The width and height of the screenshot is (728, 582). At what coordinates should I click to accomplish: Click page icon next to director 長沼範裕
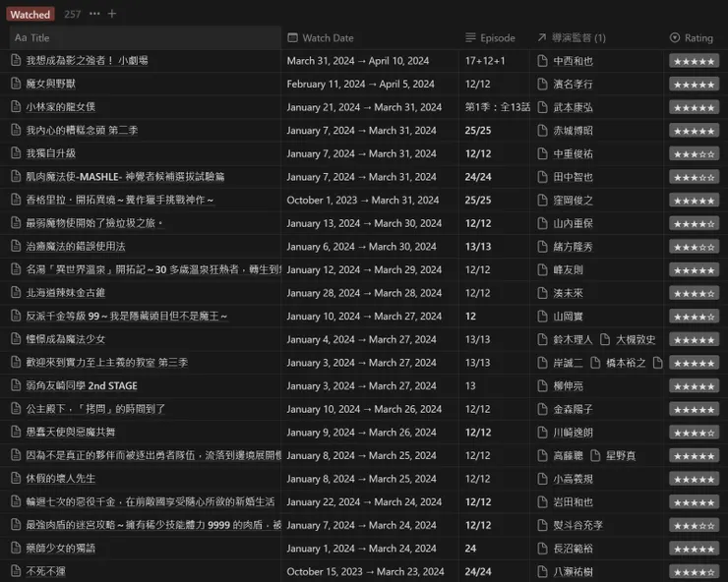point(542,549)
